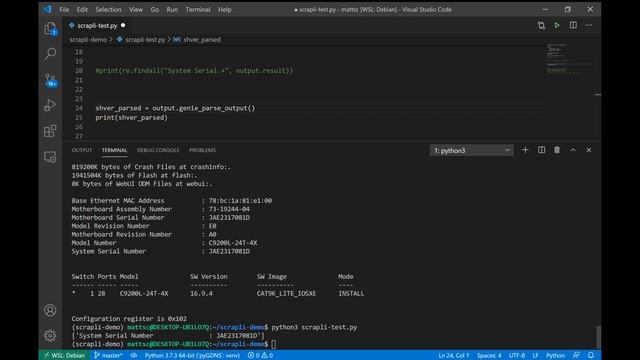The image size is (640, 360).
Task: Open the File menu
Action: point(64,9)
